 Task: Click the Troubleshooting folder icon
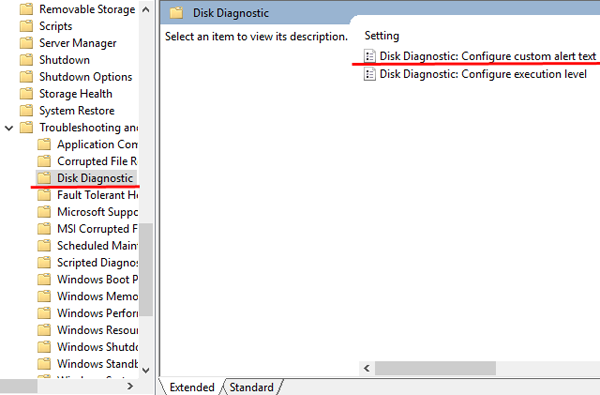26,127
